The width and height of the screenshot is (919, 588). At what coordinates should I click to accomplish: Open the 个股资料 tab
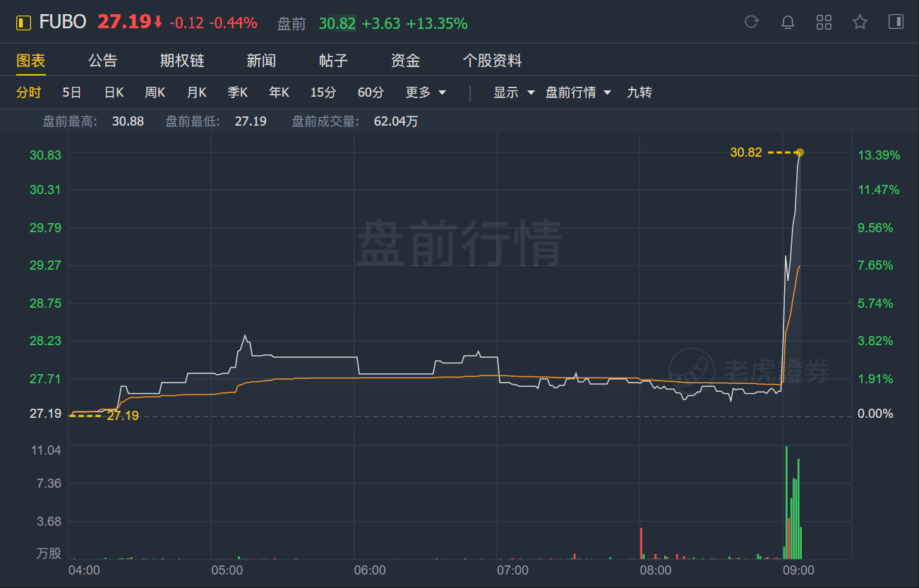(492, 61)
